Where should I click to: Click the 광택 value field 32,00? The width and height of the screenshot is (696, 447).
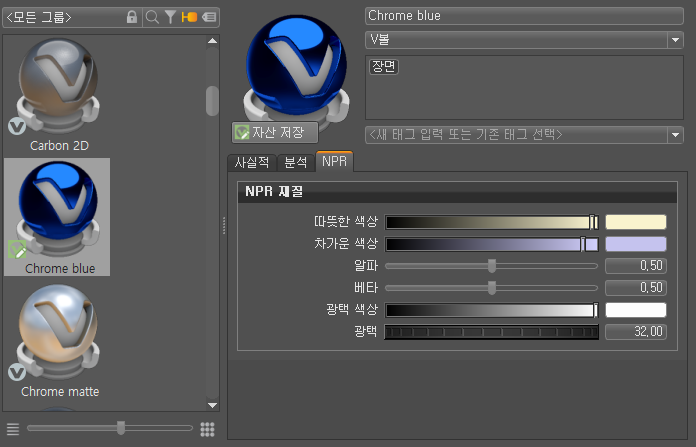pos(636,332)
